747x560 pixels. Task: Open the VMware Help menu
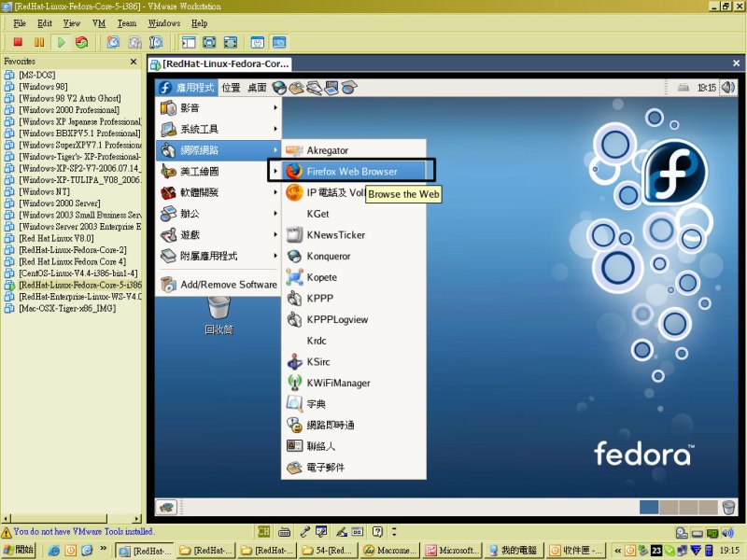coord(199,23)
